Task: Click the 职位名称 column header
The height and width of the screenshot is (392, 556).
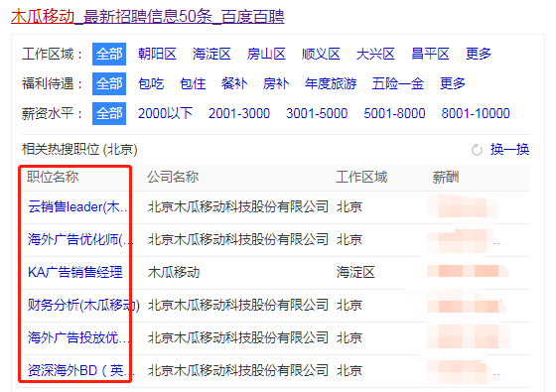Action: pos(53,177)
